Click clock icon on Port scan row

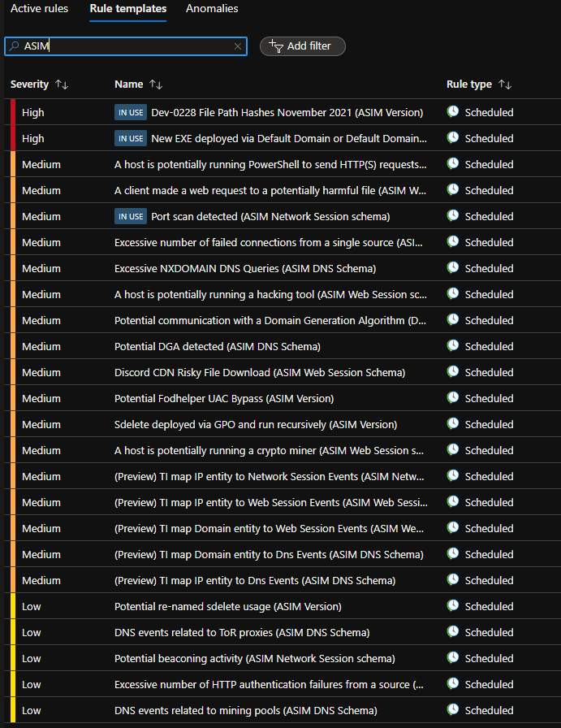pos(453,215)
